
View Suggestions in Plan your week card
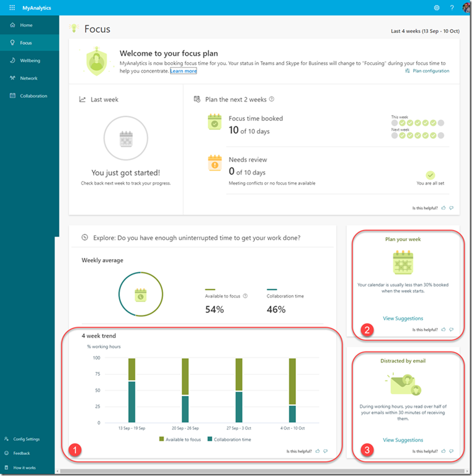click(403, 319)
